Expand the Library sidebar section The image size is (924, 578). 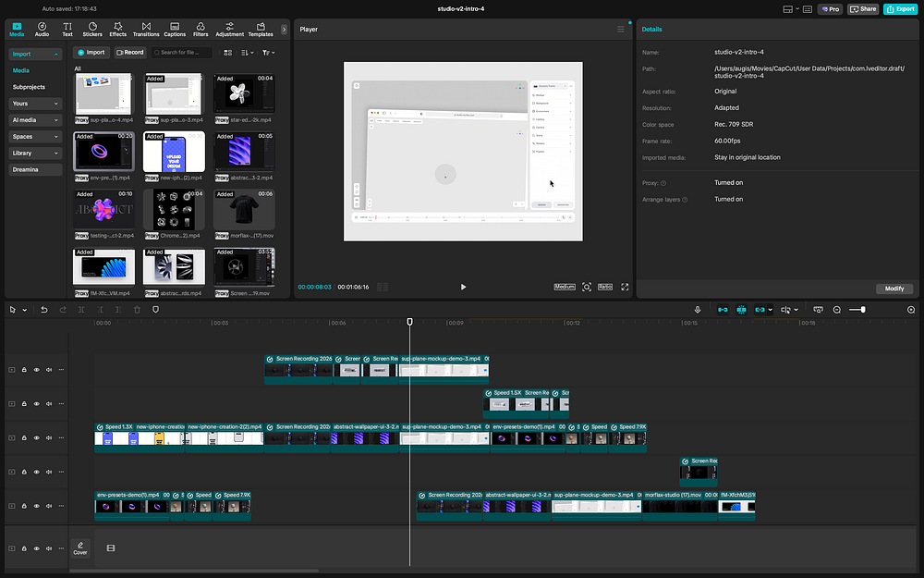[35, 153]
